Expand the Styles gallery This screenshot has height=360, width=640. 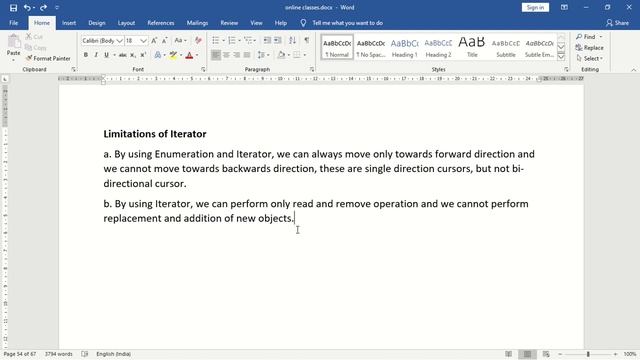pos(561,57)
